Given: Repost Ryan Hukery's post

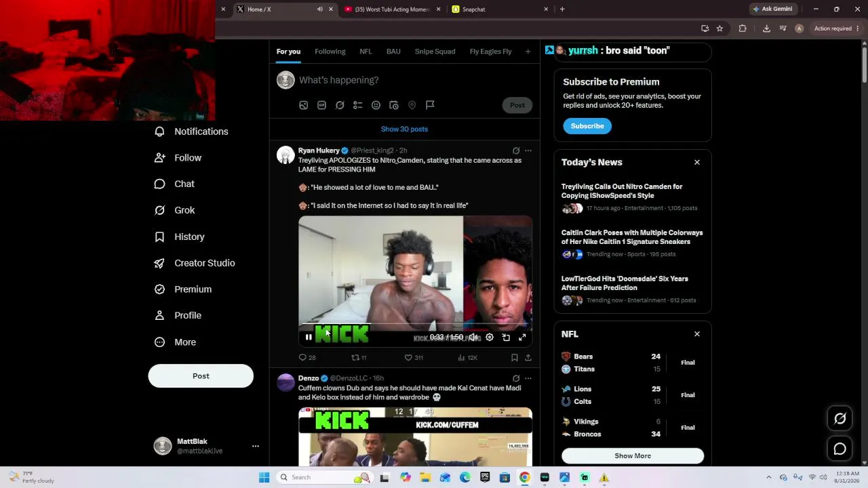Looking at the screenshot, I should pyautogui.click(x=359, y=358).
